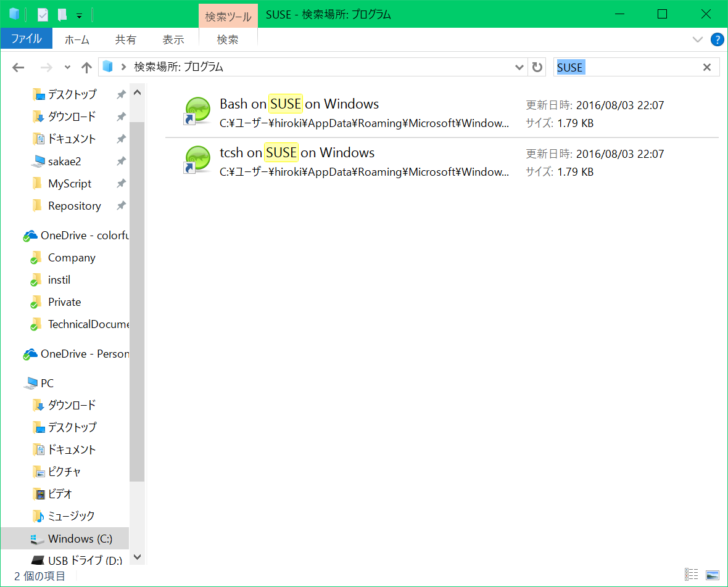The height and width of the screenshot is (587, 728).
Task: Click the 検索場所: プログラム address path
Action: 179,67
